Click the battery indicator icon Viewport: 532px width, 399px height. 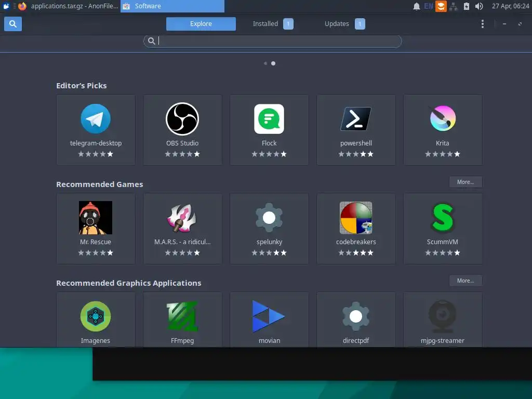pos(467,6)
